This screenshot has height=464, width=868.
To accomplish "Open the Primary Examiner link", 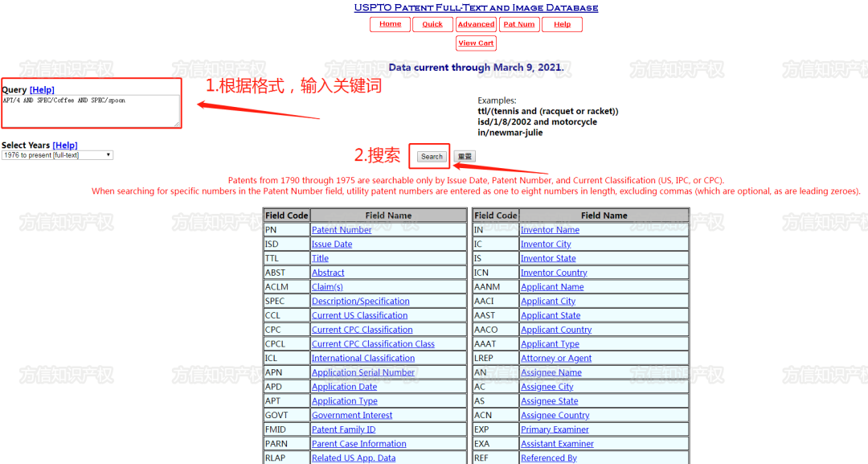I will pyautogui.click(x=555, y=429).
